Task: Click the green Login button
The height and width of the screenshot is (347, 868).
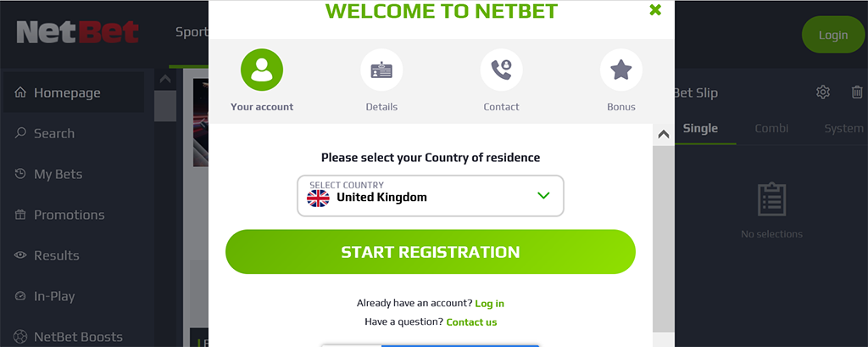Action: (x=832, y=35)
